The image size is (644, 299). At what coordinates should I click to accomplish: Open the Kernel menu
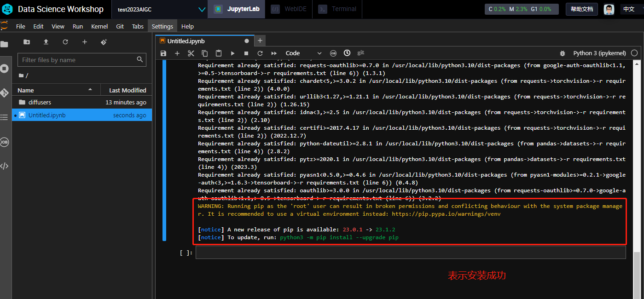pos(99,26)
